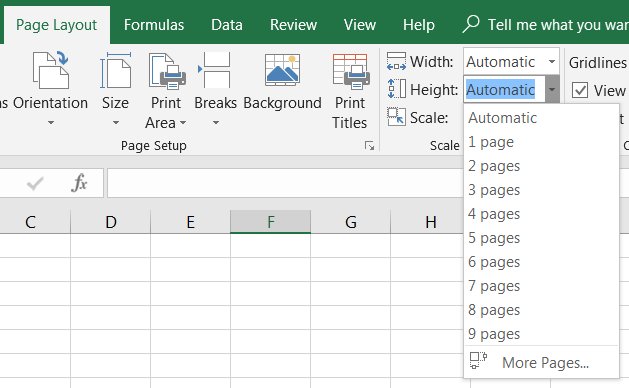
Task: Click the Insert Function fx button
Action: pyautogui.click(x=79, y=183)
